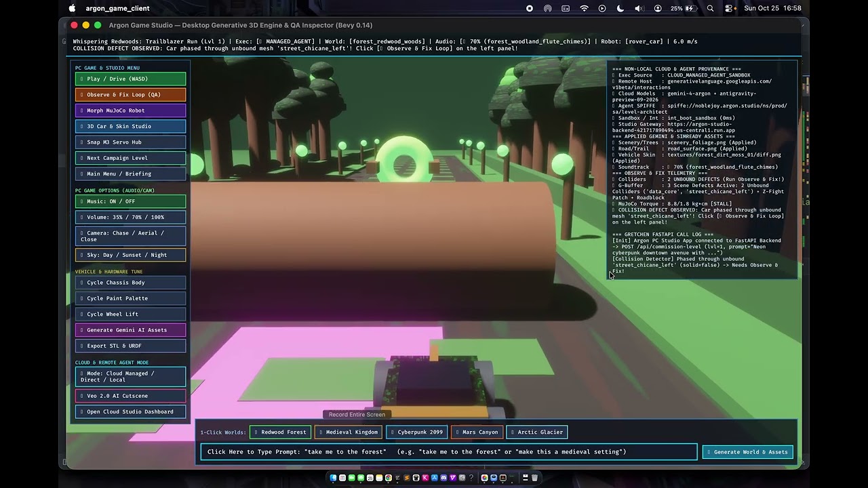Image resolution: width=868 pixels, height=488 pixels.
Task: Open Main Menu / Briefing
Action: [x=130, y=174]
